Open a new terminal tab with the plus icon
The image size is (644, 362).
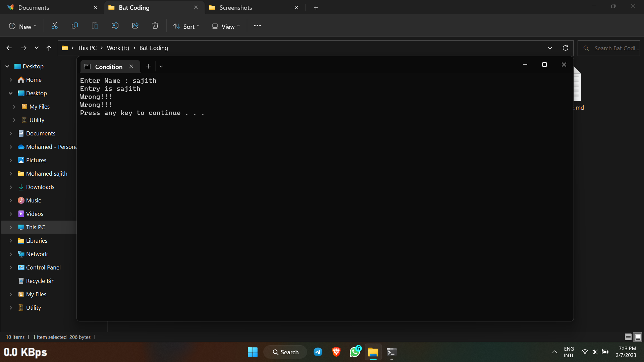(149, 66)
